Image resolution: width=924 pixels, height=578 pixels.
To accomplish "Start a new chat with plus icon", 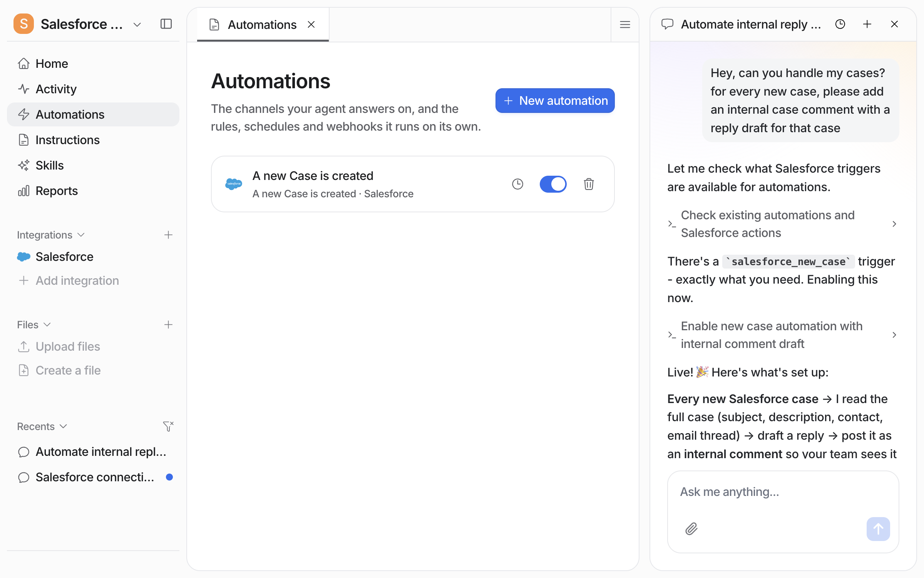I will point(867,24).
